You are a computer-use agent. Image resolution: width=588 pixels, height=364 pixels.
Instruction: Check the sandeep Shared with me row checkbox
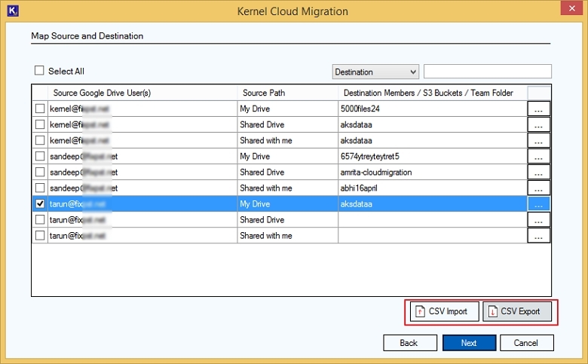tap(40, 188)
